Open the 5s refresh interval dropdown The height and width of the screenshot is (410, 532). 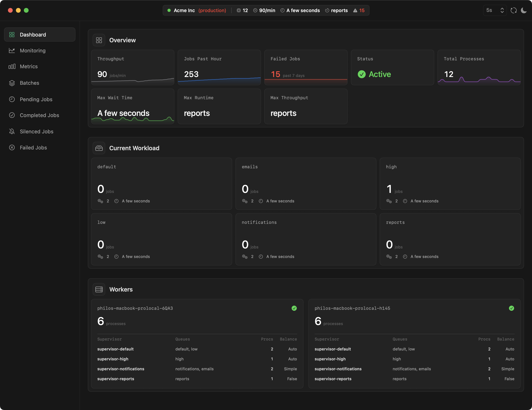pos(495,11)
